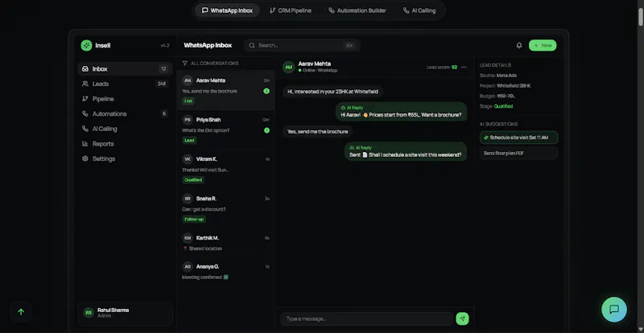Click the SR avatar for Sneha R.
644x333 pixels.
(x=188, y=199)
